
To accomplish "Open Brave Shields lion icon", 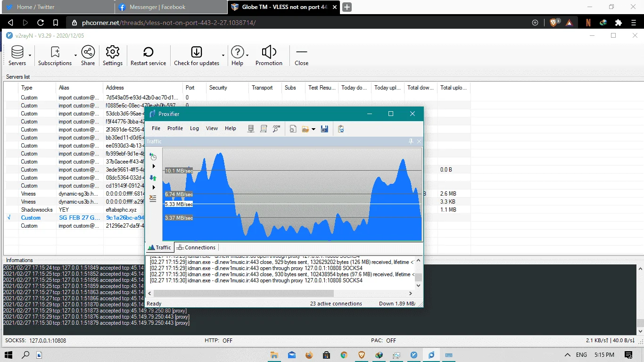I will pos(554,22).
